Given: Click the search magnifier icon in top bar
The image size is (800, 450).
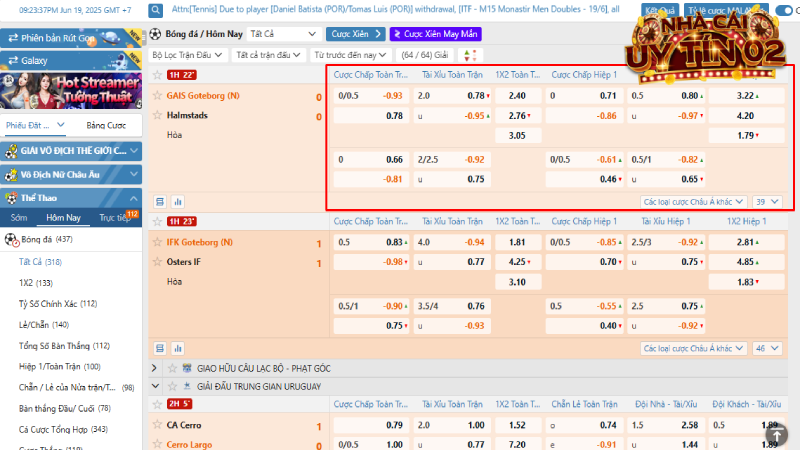Looking at the screenshot, I should 157,11.
